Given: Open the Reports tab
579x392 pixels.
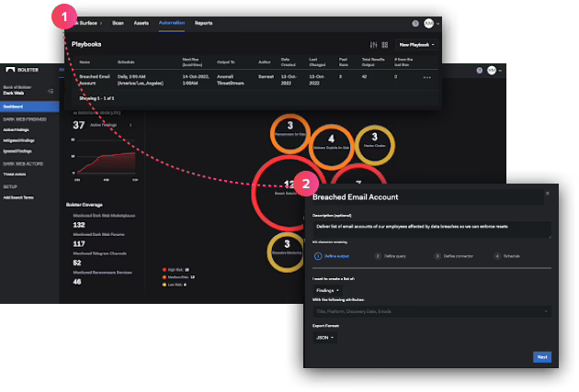Looking at the screenshot, I should (203, 23).
